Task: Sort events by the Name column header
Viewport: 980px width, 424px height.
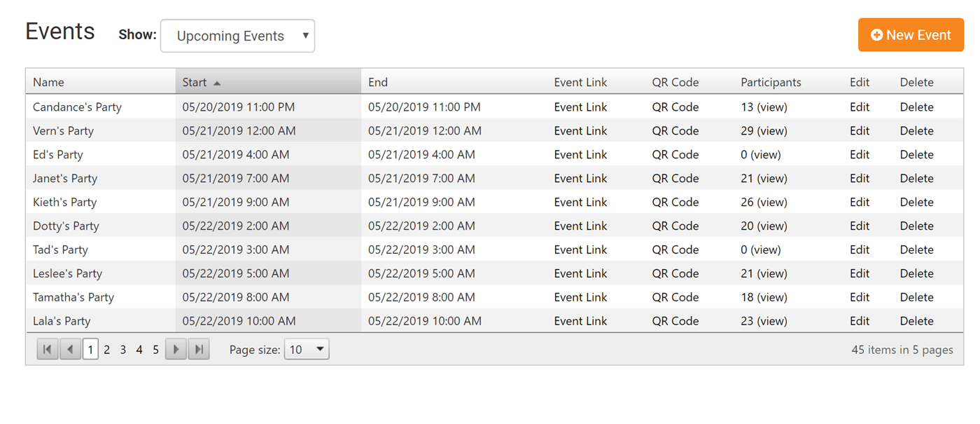Action: (x=48, y=82)
